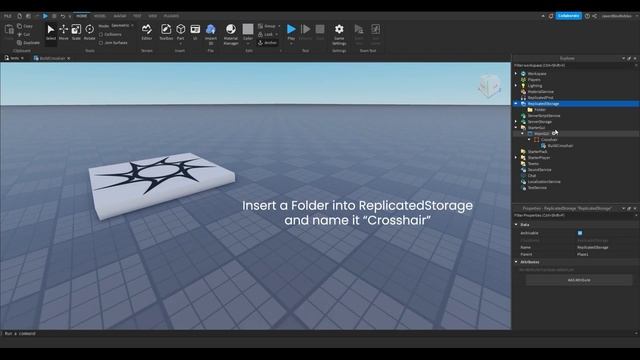Select the BuildCrosshair script in Explorer
Image resolution: width=640 pixels, height=360 pixels.
560,146
